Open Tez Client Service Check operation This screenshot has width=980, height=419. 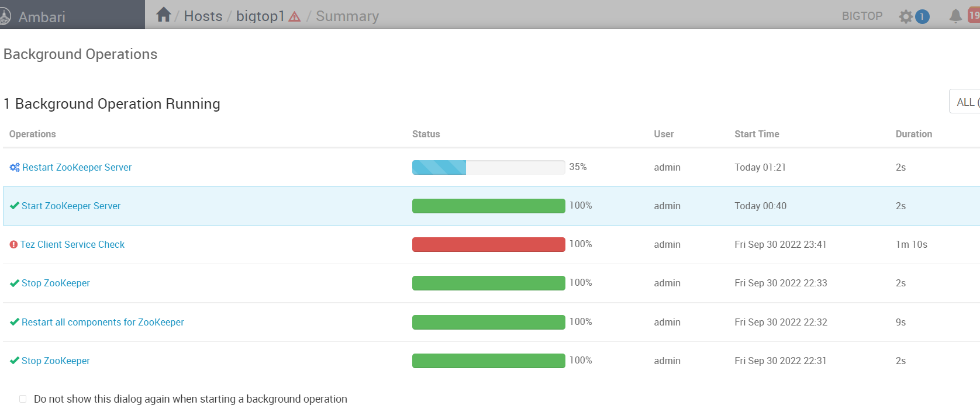click(73, 244)
